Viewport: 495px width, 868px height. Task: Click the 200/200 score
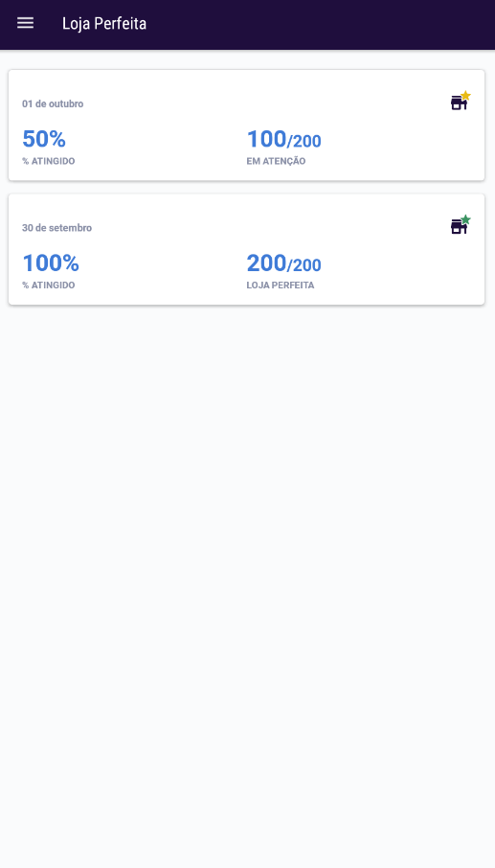click(283, 263)
